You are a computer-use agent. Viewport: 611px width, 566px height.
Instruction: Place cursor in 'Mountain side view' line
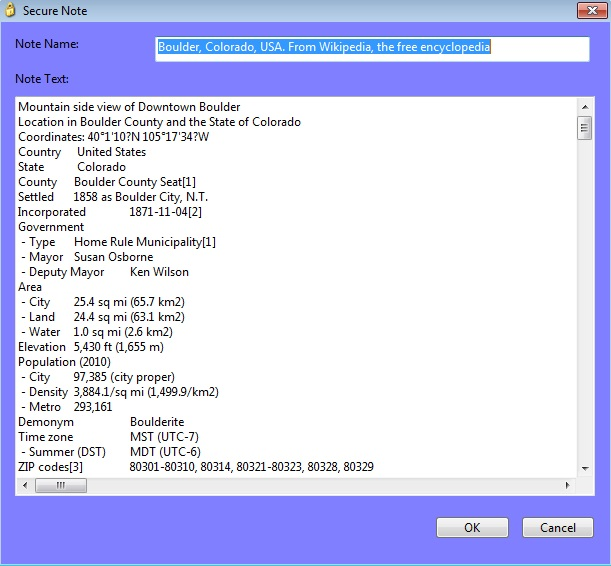[129, 107]
